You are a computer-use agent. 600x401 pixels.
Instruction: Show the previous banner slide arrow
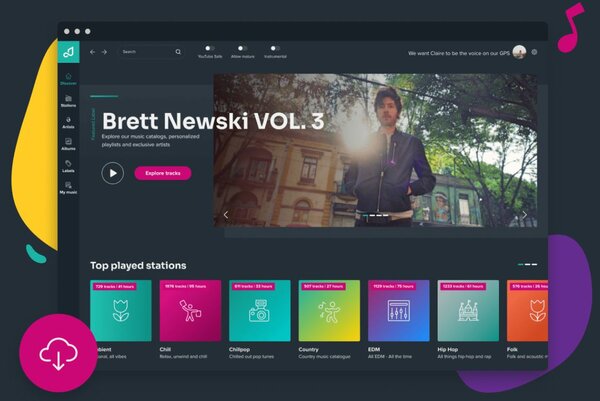click(226, 214)
